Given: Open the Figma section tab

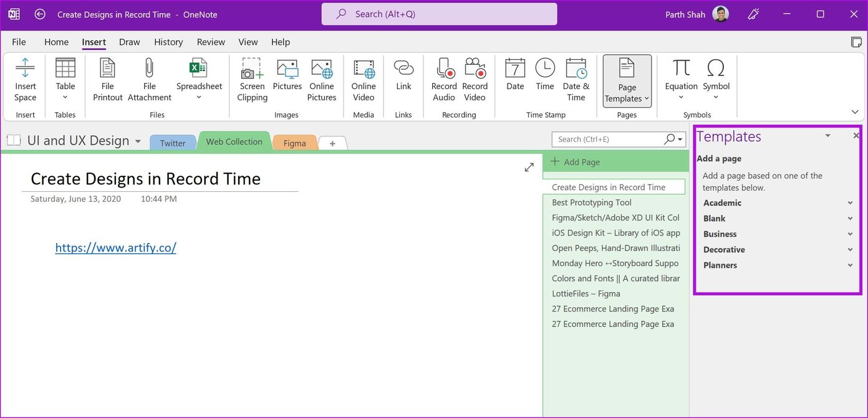Looking at the screenshot, I should coord(294,143).
